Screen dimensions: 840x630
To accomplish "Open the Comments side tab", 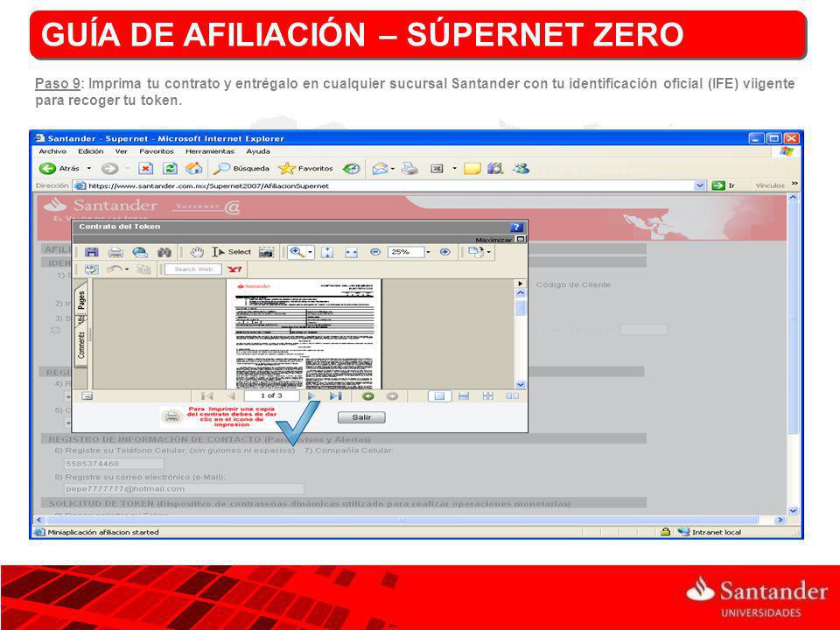I will 81,345.
